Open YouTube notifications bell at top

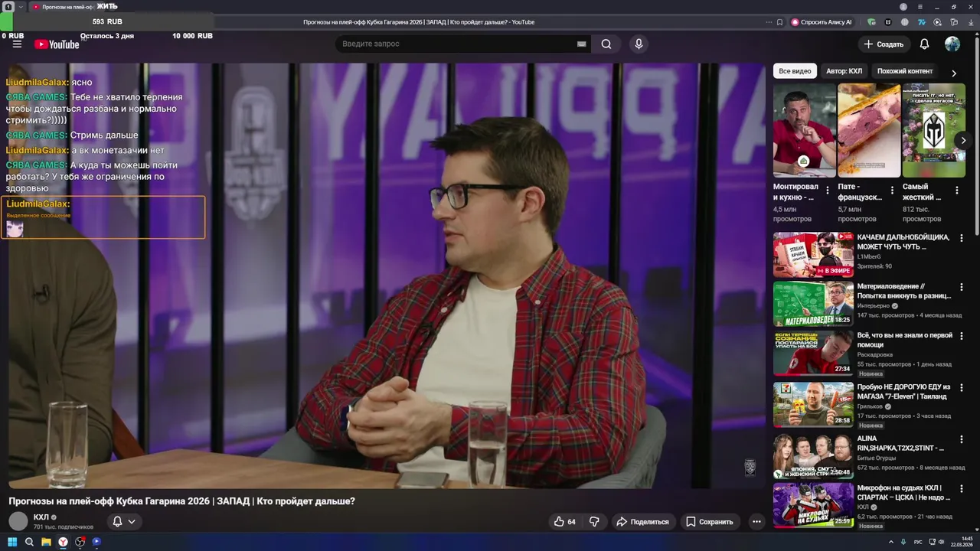click(924, 44)
